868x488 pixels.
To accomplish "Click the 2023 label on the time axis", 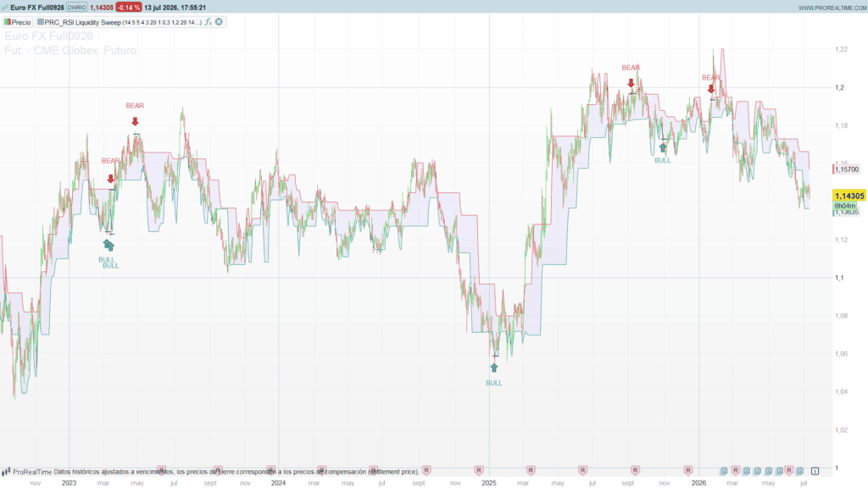I will tap(70, 483).
